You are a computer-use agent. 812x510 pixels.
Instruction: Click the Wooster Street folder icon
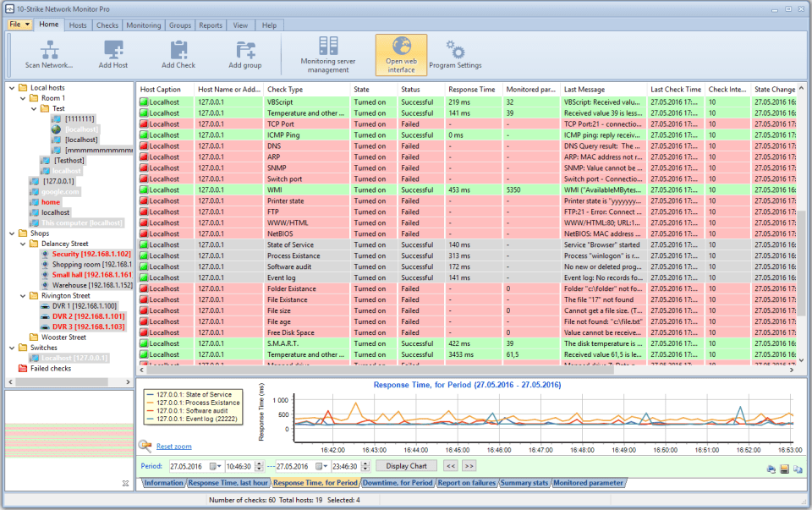(34, 337)
